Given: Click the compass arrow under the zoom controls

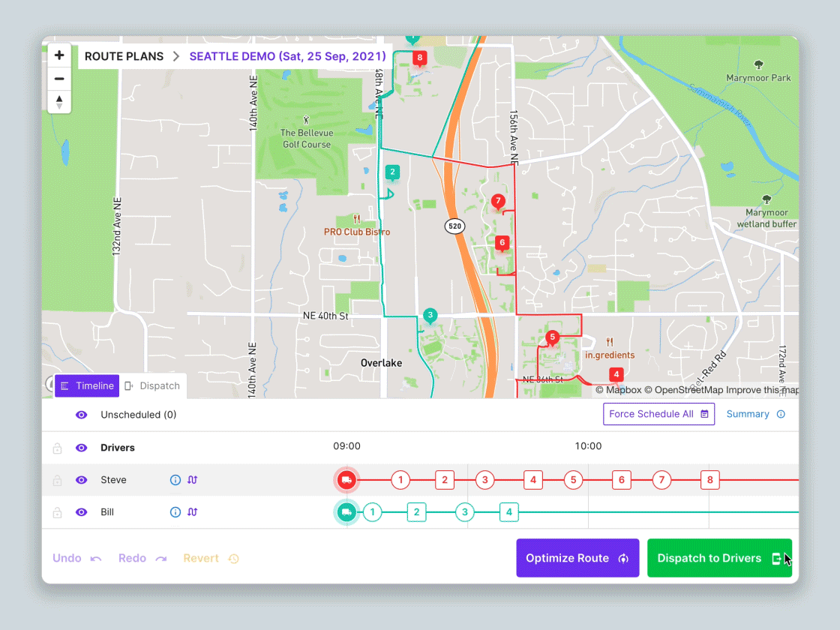Looking at the screenshot, I should point(59,101).
